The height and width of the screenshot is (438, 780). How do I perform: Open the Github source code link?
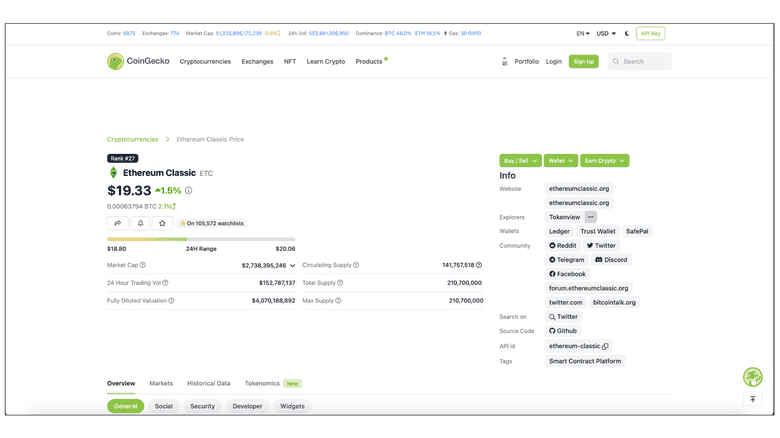(x=563, y=331)
